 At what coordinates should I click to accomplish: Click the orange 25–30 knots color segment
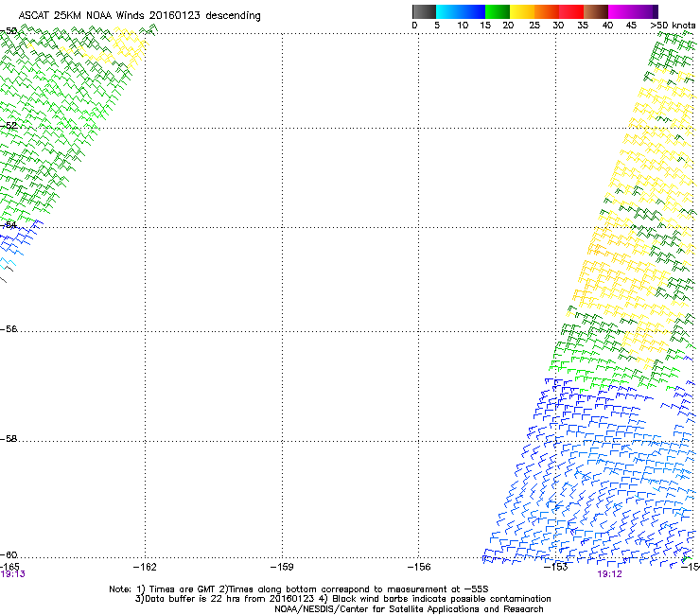(x=547, y=11)
